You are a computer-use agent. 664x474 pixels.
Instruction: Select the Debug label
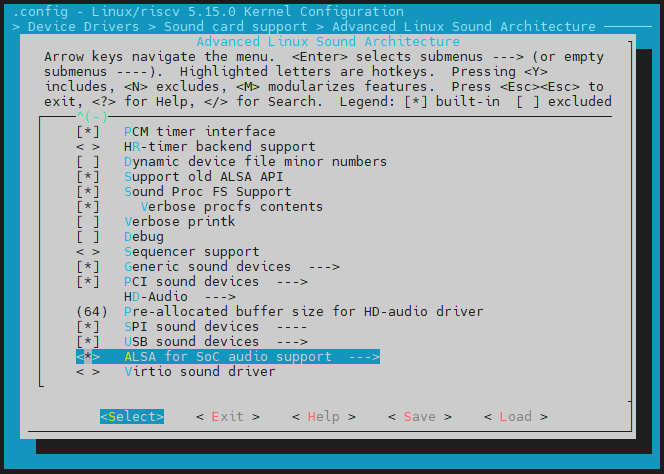point(144,237)
